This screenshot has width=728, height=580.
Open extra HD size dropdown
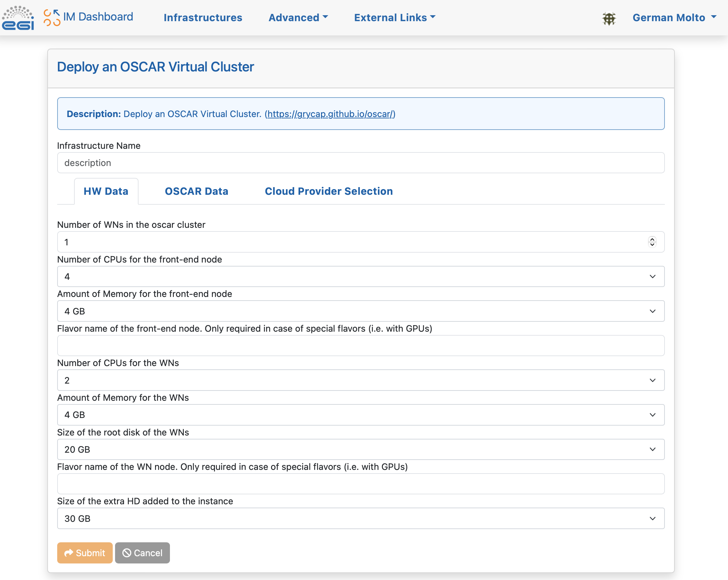pos(360,518)
